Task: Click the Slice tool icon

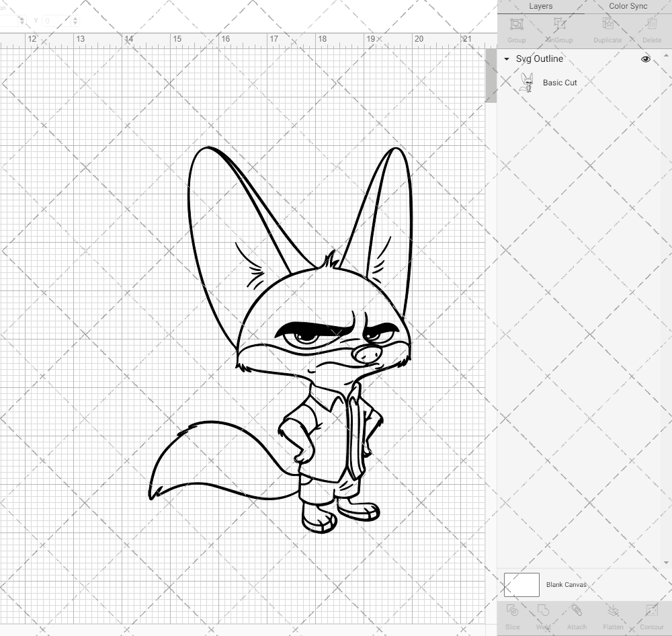Action: [512, 610]
